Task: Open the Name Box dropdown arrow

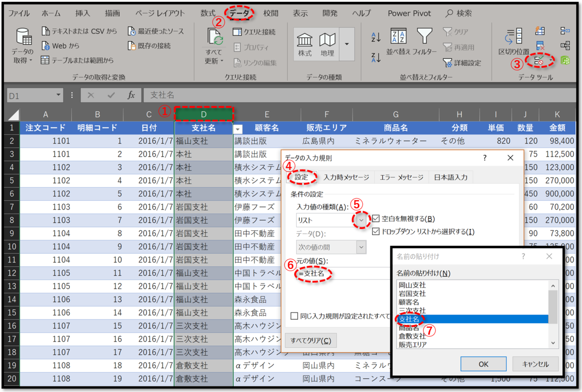Action: click(59, 95)
